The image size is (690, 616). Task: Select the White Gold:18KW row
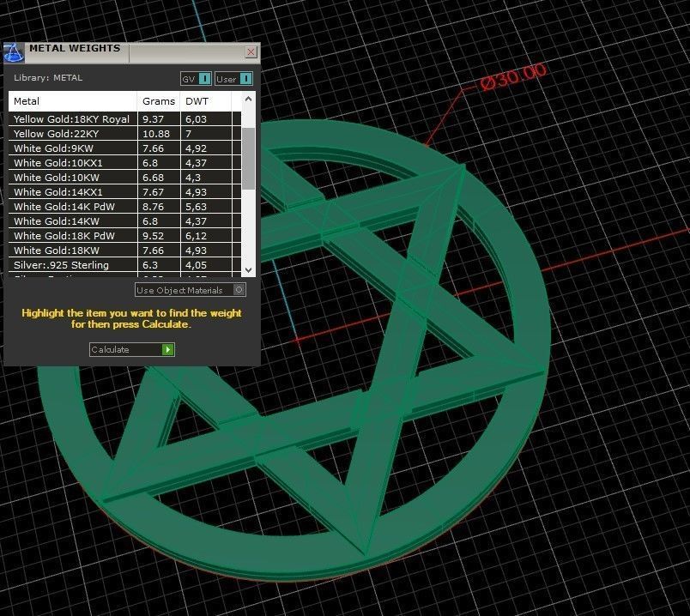click(124, 250)
